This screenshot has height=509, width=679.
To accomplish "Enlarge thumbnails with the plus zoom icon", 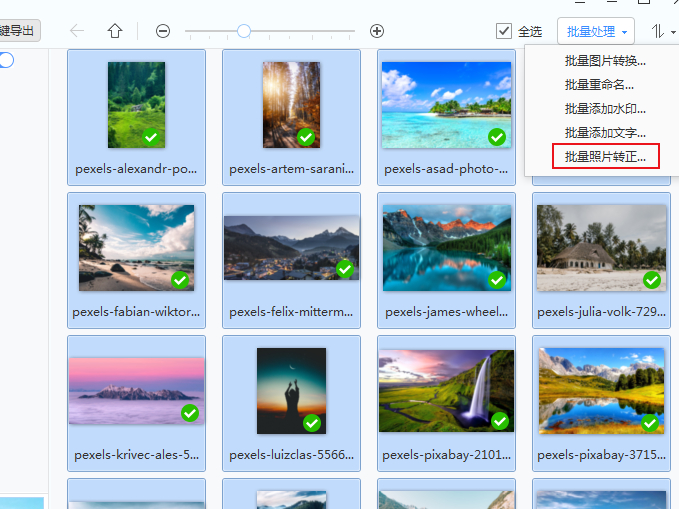I will tap(377, 31).
